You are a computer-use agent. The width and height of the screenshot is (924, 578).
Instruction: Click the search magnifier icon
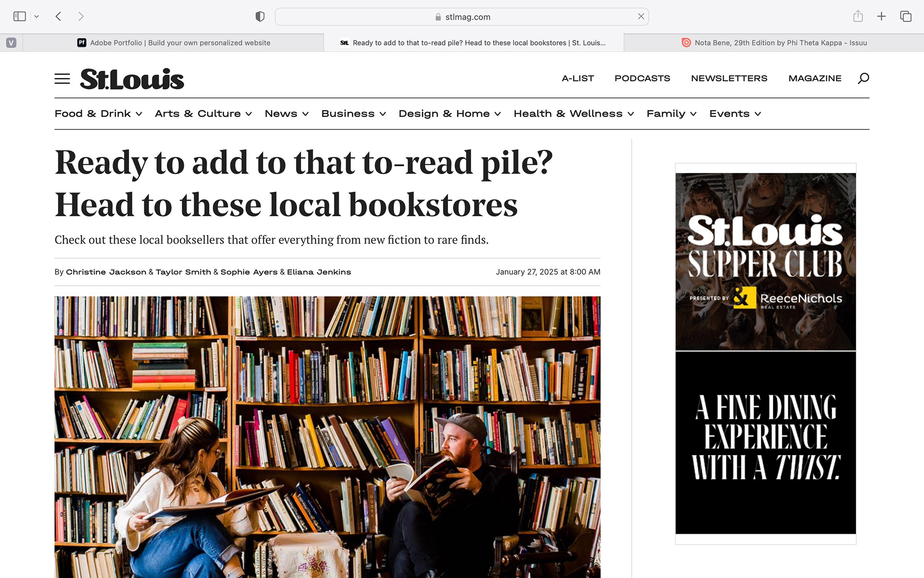point(863,78)
